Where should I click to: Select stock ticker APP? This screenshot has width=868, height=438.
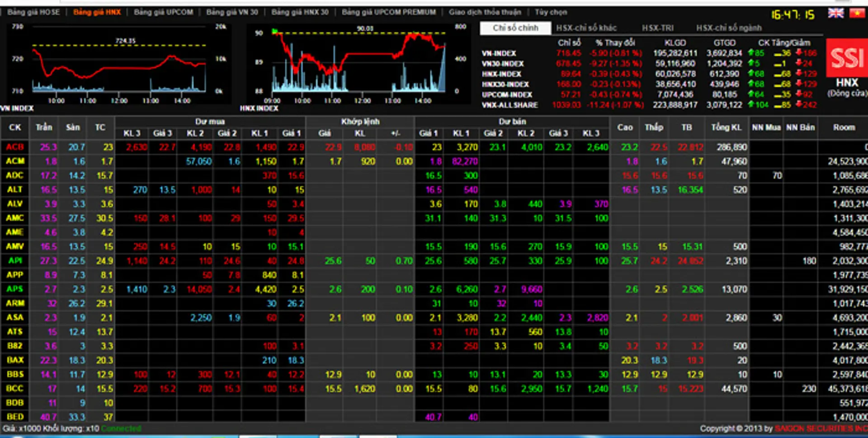point(15,275)
